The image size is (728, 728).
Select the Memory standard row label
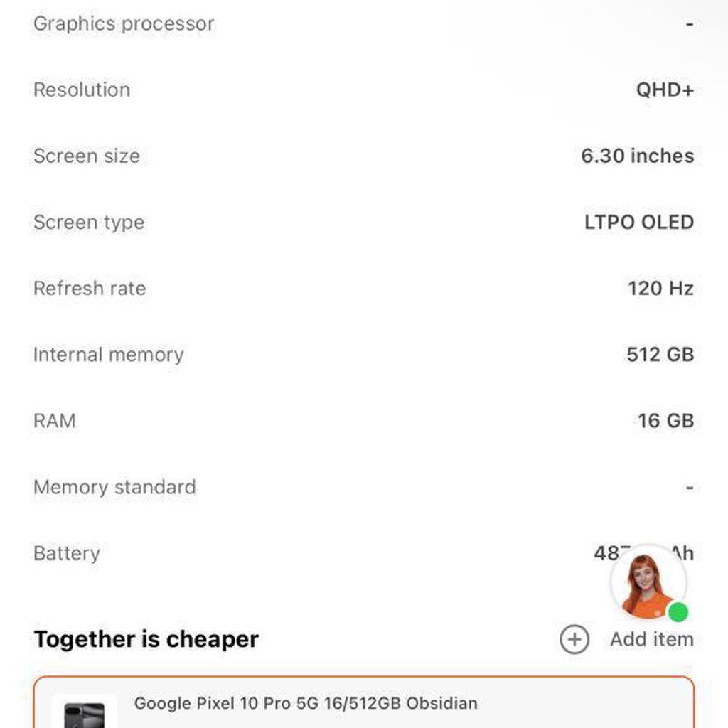point(114,487)
